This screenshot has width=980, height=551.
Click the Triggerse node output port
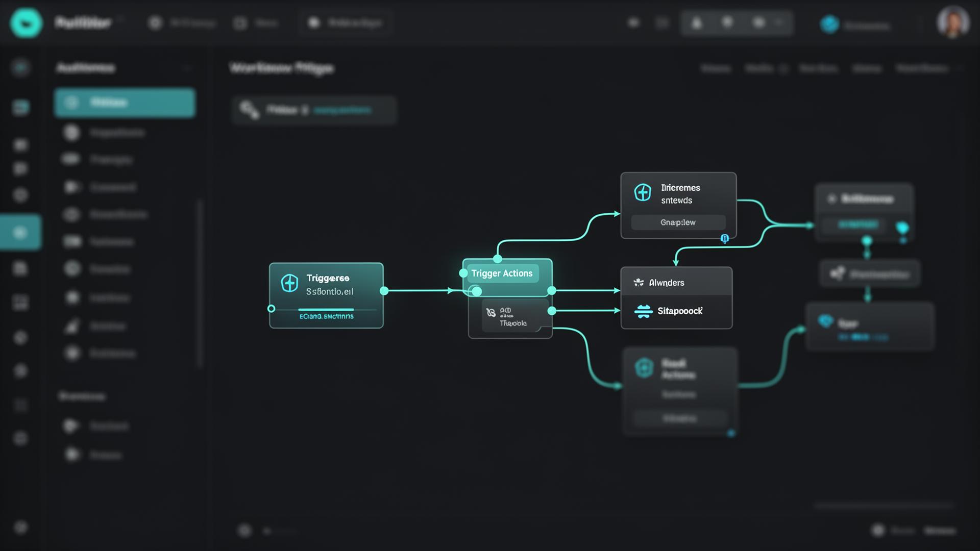(384, 291)
